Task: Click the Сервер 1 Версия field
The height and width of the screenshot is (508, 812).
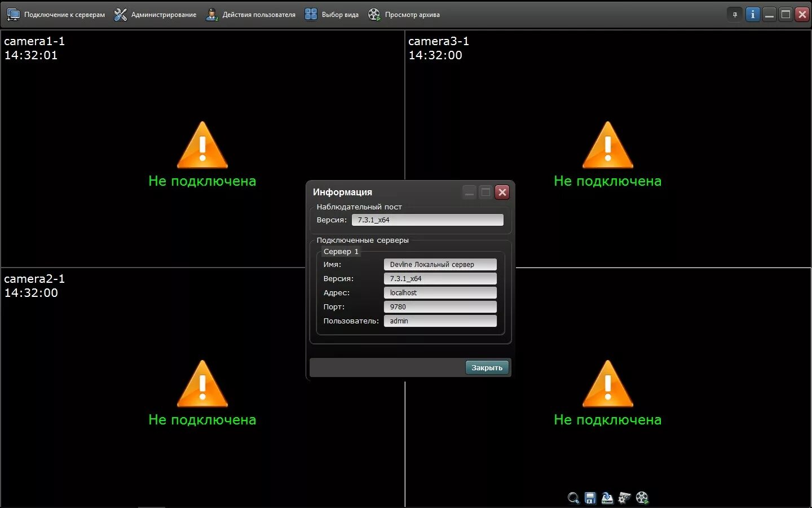Action: click(440, 278)
